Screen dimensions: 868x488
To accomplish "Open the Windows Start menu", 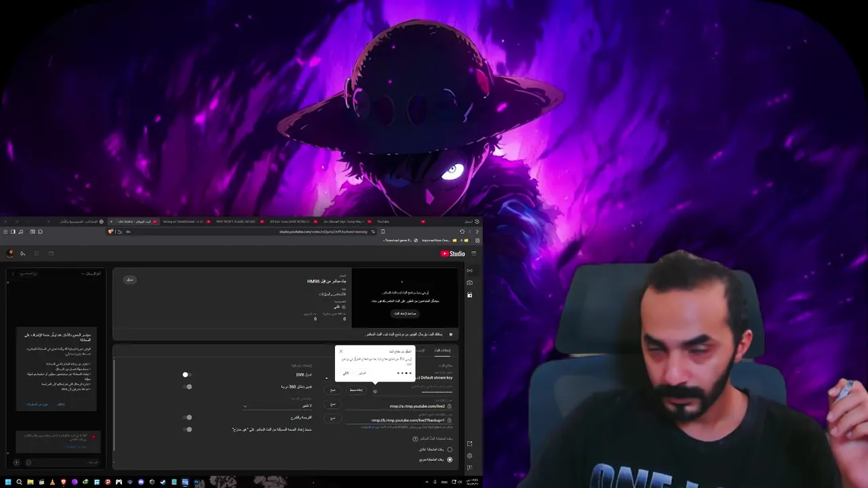I will (x=7, y=483).
